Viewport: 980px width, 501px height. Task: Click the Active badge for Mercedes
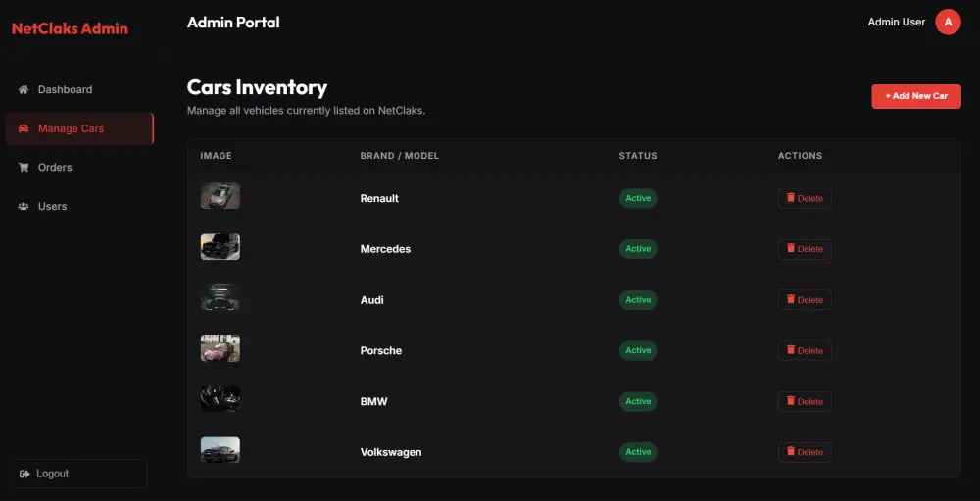coord(638,249)
